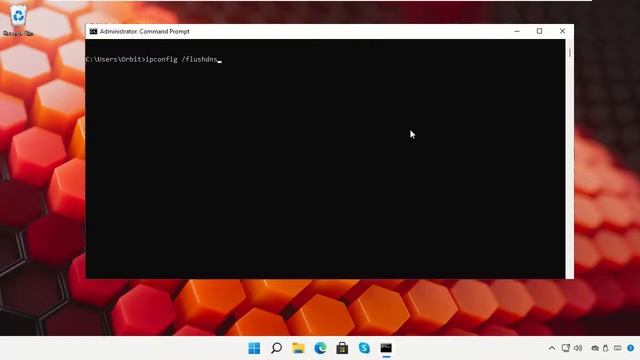
Task: Maximize the Command Prompt window
Action: [540, 31]
